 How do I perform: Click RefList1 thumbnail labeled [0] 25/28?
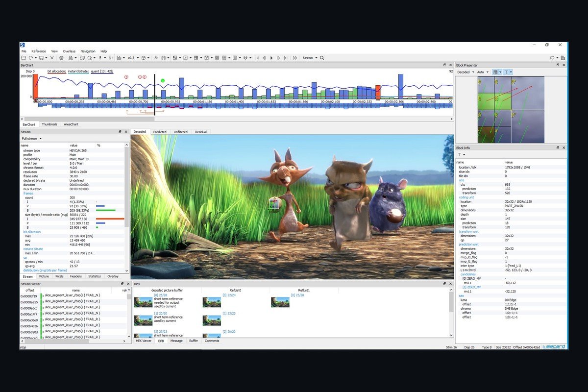(x=280, y=302)
